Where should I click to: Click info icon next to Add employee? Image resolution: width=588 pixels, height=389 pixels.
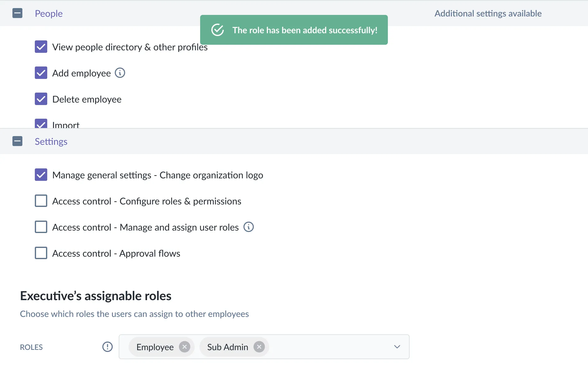click(120, 73)
